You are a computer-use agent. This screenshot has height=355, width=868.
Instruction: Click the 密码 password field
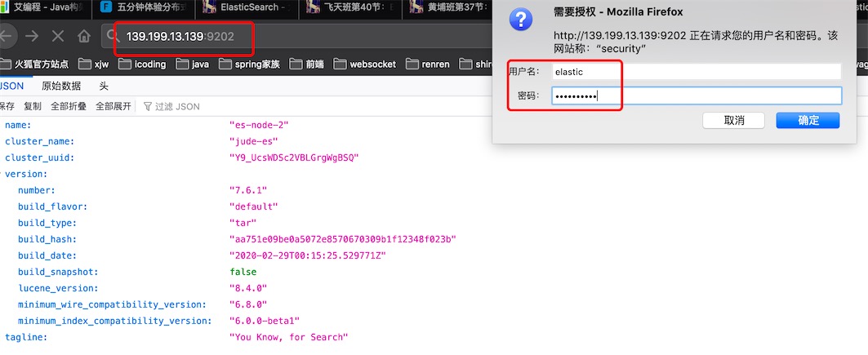pos(697,95)
